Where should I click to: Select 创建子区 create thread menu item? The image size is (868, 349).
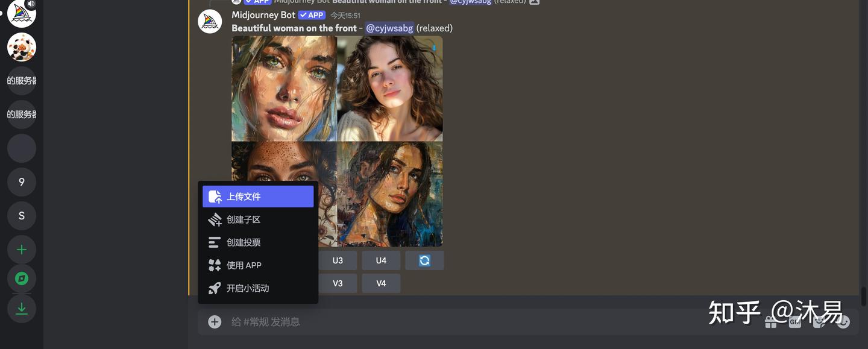click(x=258, y=219)
